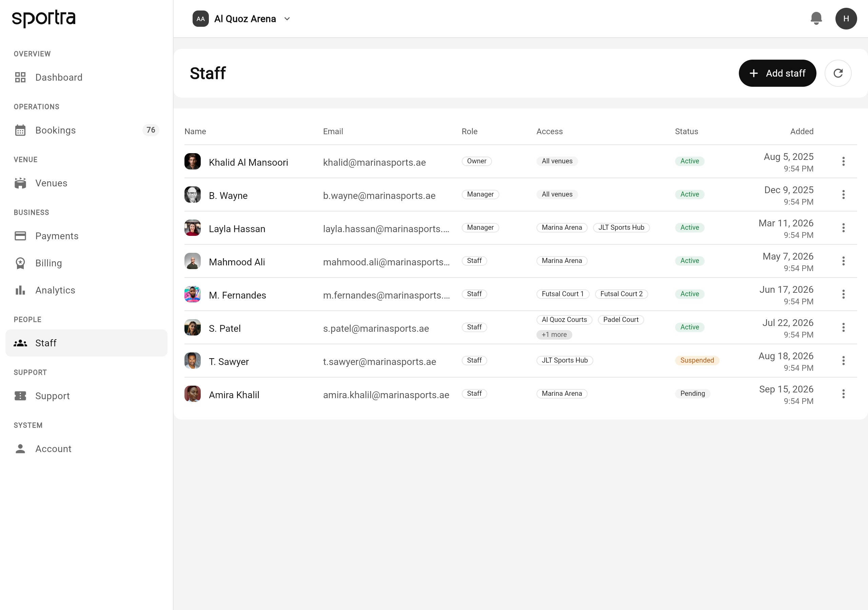Click the Billing ribbon icon

point(20,263)
